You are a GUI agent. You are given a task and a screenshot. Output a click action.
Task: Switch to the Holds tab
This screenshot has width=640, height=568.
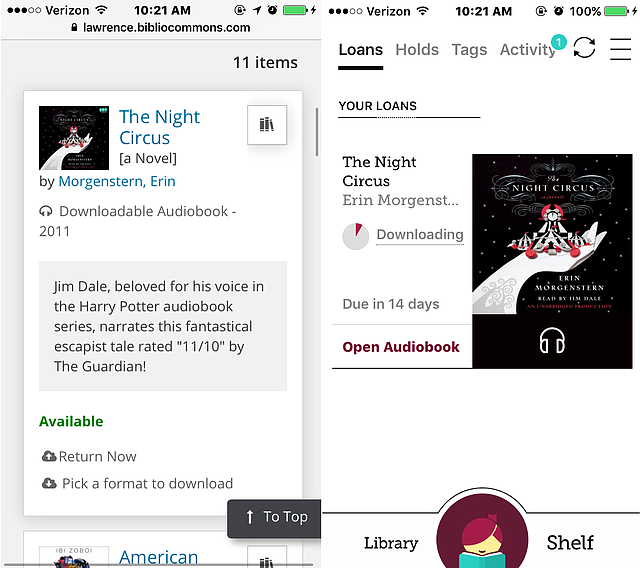[417, 50]
